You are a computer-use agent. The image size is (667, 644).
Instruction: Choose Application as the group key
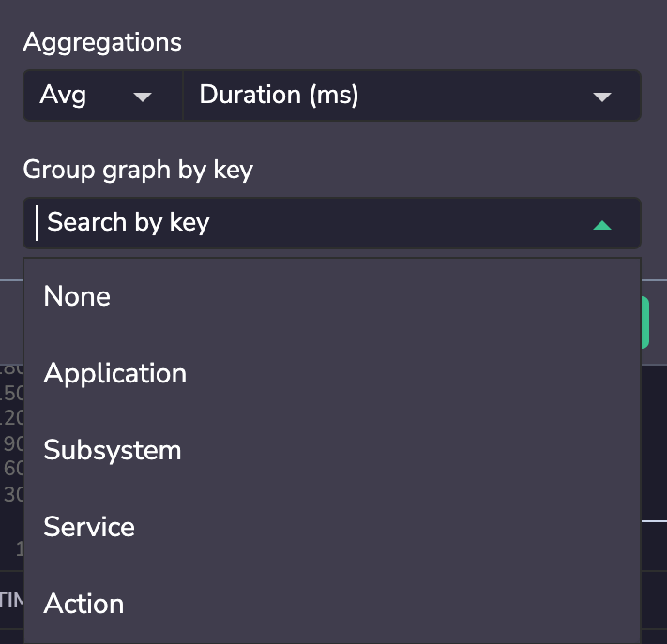pyautogui.click(x=332, y=373)
